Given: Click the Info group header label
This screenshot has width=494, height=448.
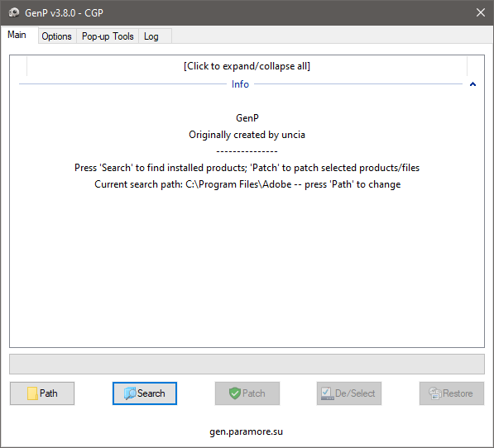Looking at the screenshot, I should click(240, 84).
